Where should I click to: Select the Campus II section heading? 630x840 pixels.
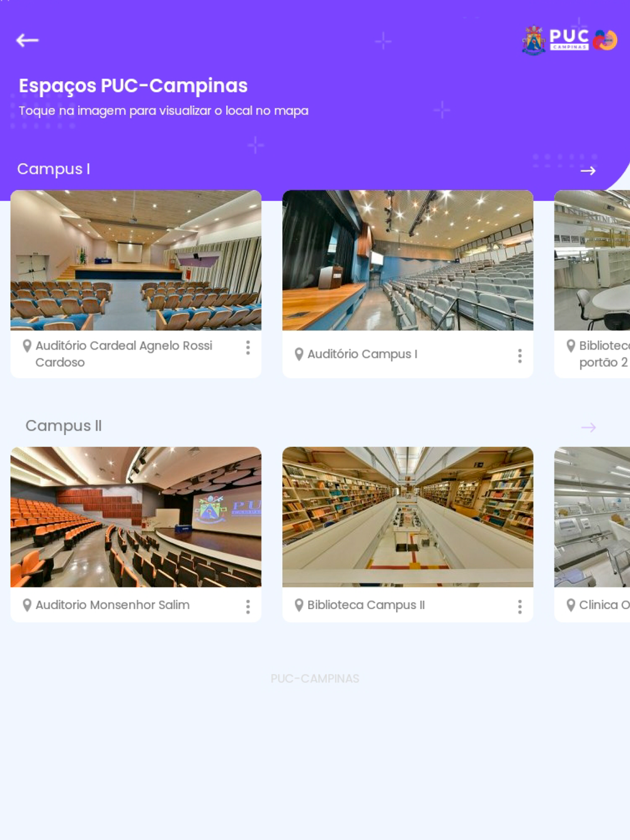point(64,426)
